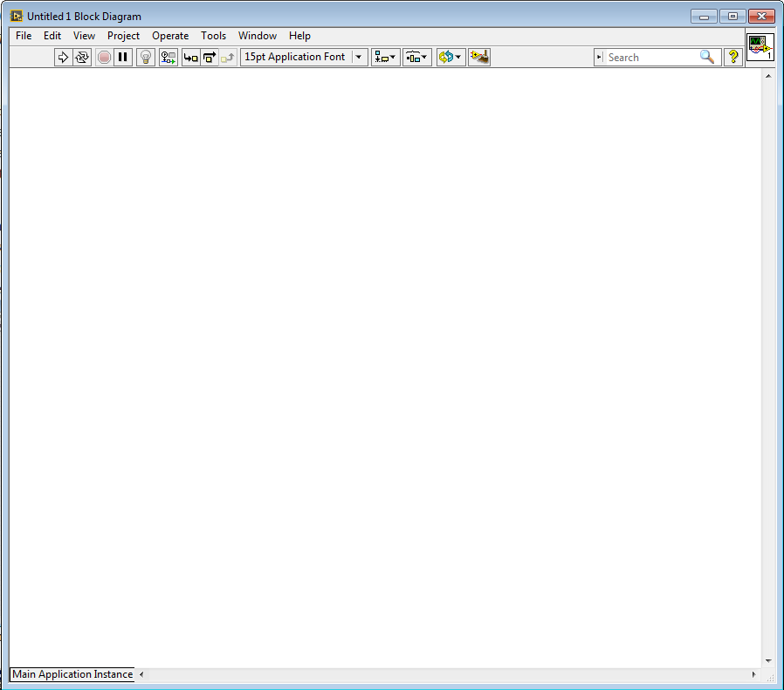Image resolution: width=784 pixels, height=690 pixels.
Task: Open the File menu
Action: [x=24, y=36]
